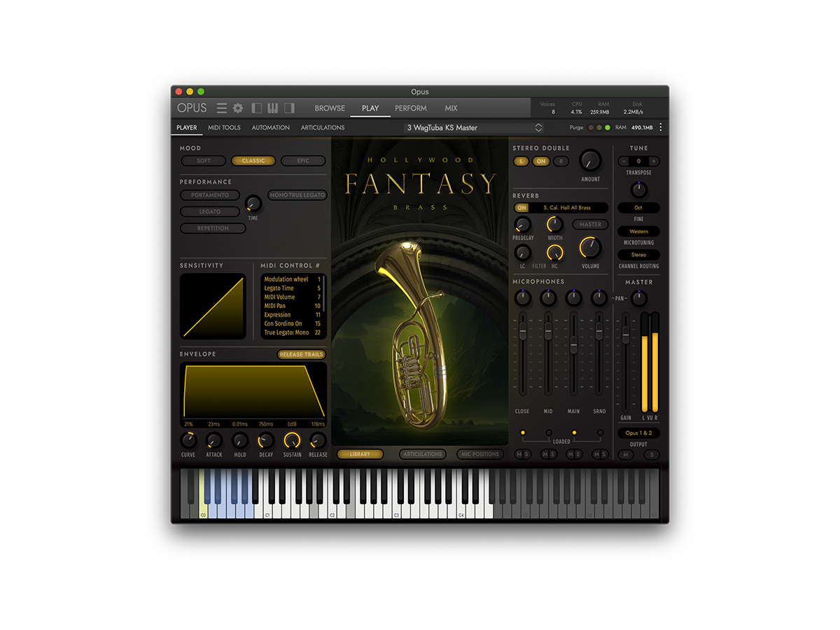Viewport: 840px width, 630px height.
Task: Toggle Stereo Double L channel
Action: pos(521,162)
